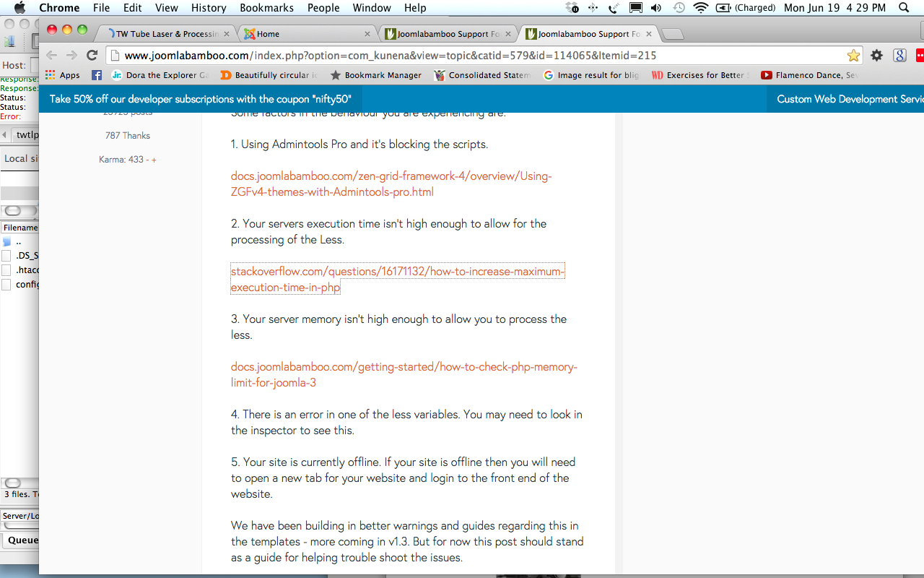Screen dimensions: 924x578
Task: Open the Chrome application menu
Action: [x=59, y=8]
